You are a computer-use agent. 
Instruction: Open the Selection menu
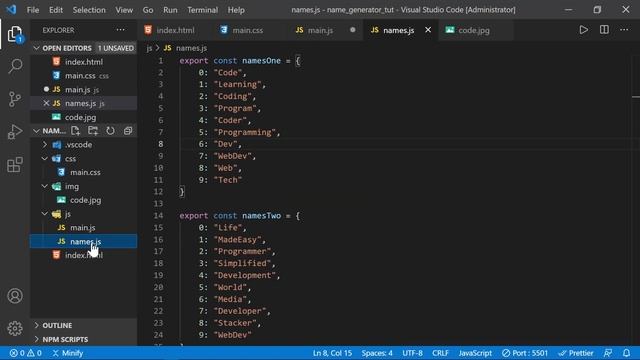[x=89, y=10]
